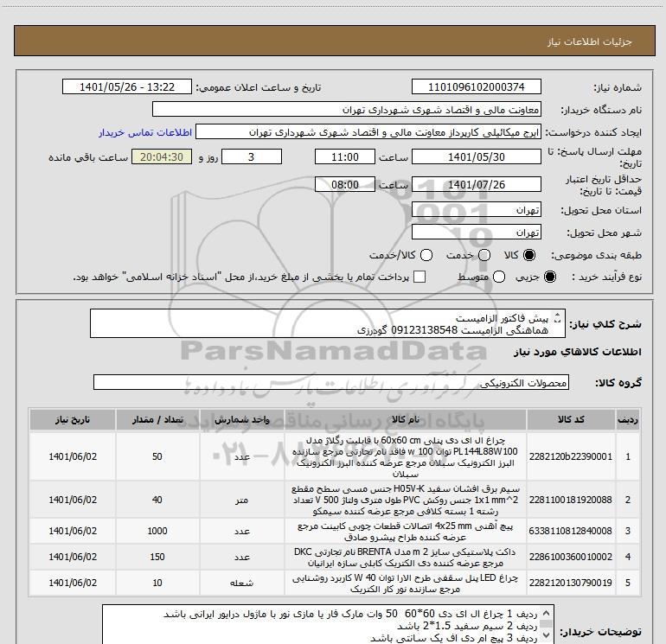Viewport: 666px width, 644px height.
Task: Click quantity 40 in row 2
Action: click(157, 500)
